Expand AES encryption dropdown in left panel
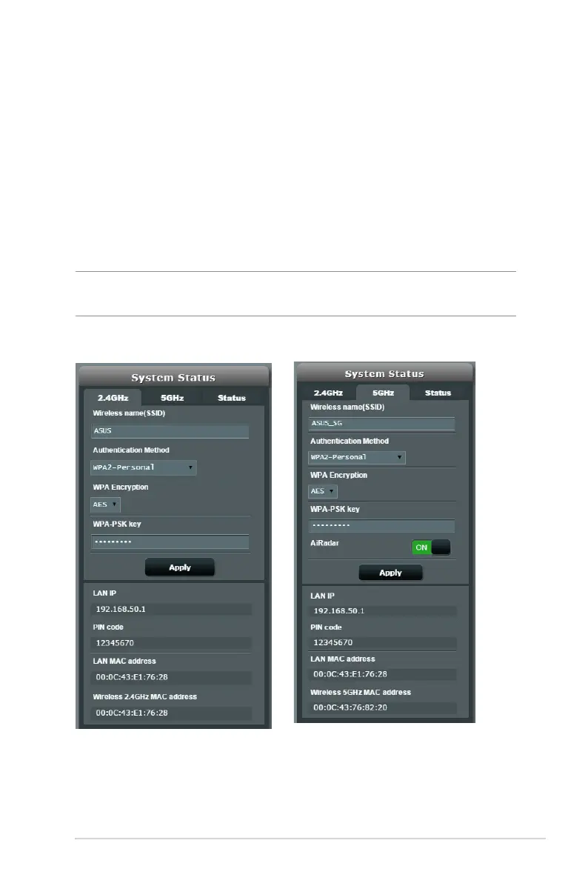 pyautogui.click(x=106, y=504)
